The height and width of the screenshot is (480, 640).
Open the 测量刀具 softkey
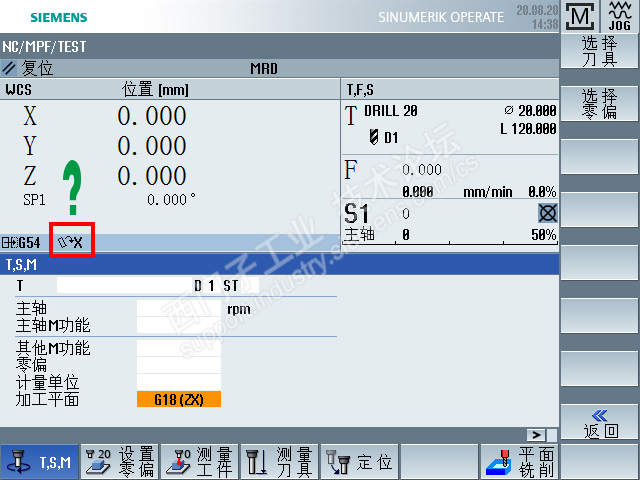[280, 462]
